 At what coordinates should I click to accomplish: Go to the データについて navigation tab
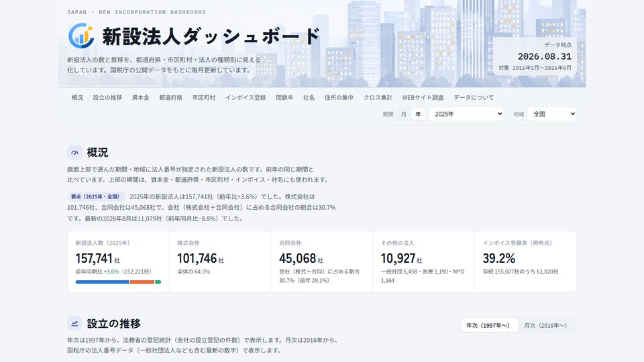[474, 98]
